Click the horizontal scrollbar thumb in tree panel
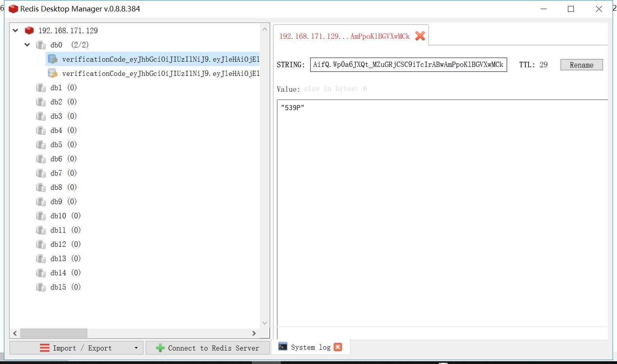The image size is (617, 364). [54, 333]
